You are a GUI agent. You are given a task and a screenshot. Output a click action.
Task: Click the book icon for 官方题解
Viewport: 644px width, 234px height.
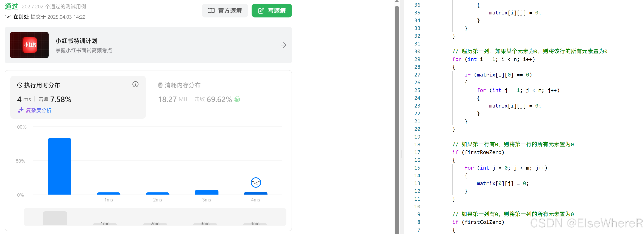(x=211, y=11)
